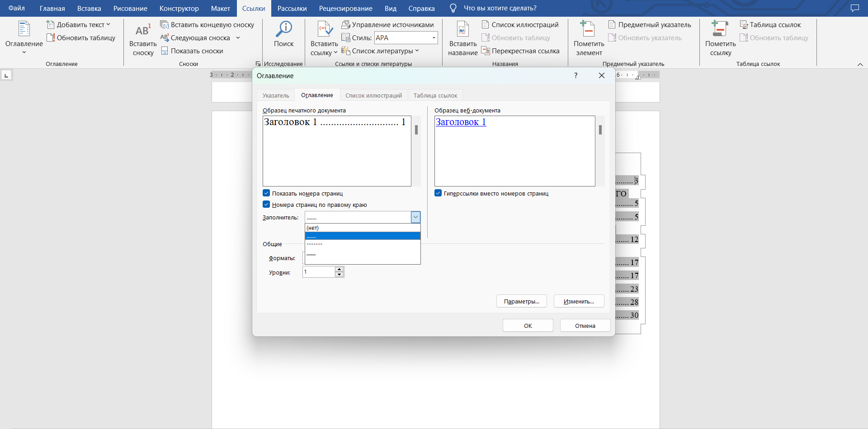Toggle Показать номера страниц checkbox
Viewport: 868px width, 429px height.
(x=266, y=193)
